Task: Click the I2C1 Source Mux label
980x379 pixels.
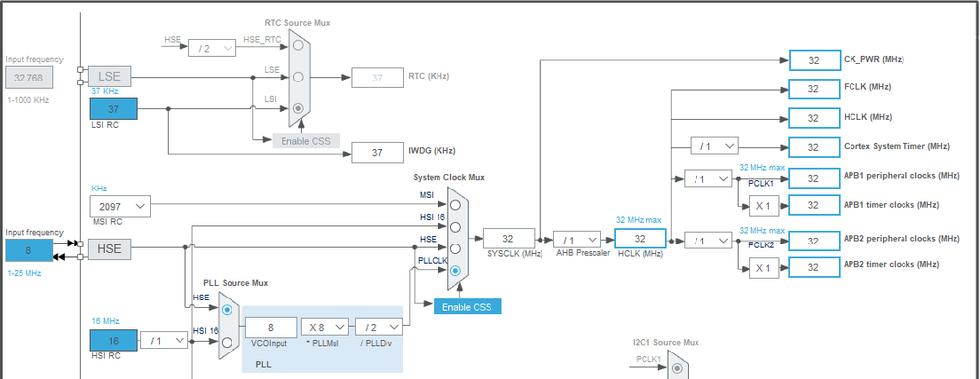Action: pos(666,342)
